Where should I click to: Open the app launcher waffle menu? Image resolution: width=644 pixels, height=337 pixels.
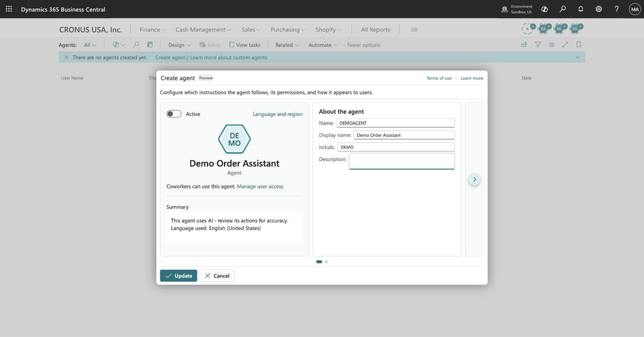point(9,9)
